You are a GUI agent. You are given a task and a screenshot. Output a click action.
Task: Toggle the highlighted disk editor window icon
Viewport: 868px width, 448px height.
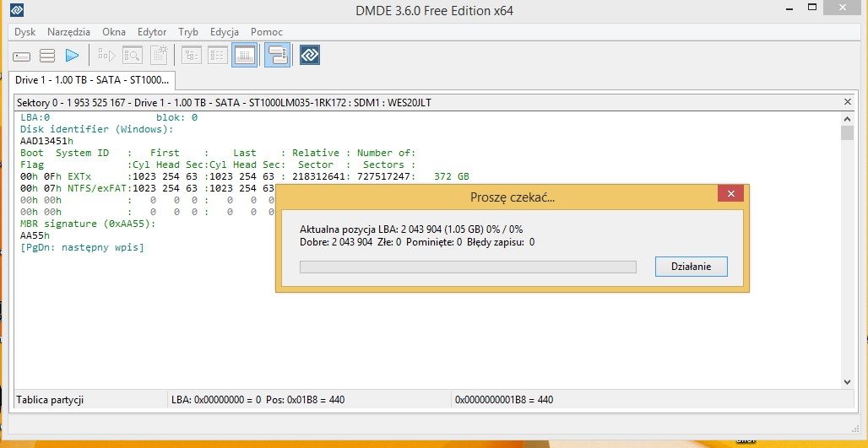tap(244, 55)
